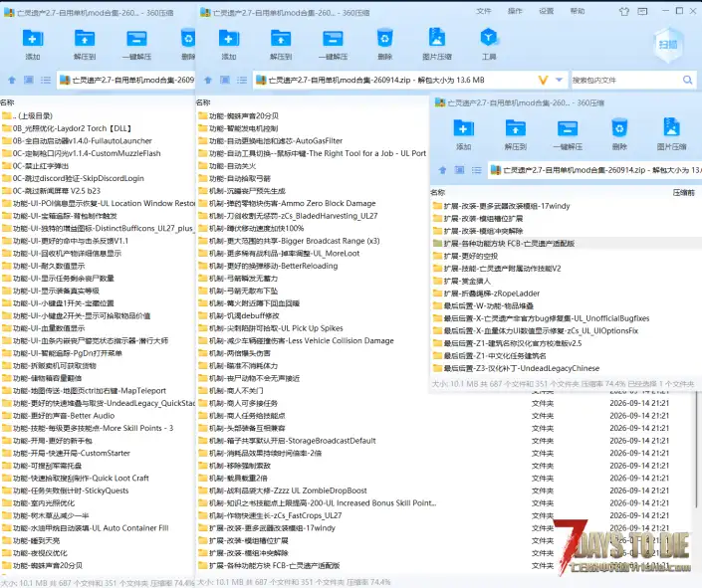Click the search magnifier icon
The width and height of the screenshot is (702, 588).
688,81
